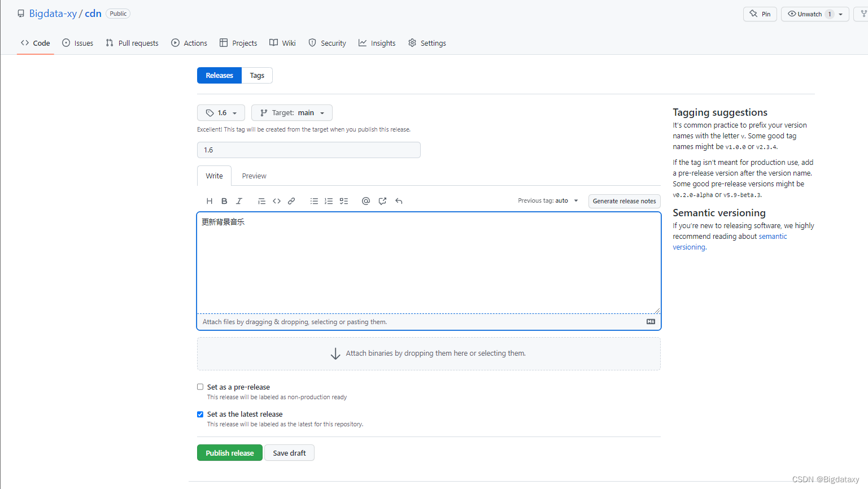Add a link using the link icon
The width and height of the screenshot is (868, 489).
[x=291, y=201]
